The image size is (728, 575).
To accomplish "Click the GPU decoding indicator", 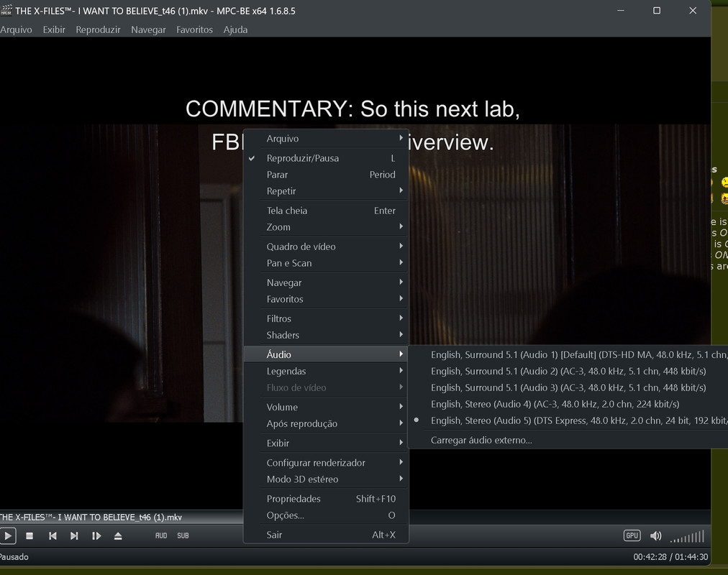I will [x=632, y=535].
